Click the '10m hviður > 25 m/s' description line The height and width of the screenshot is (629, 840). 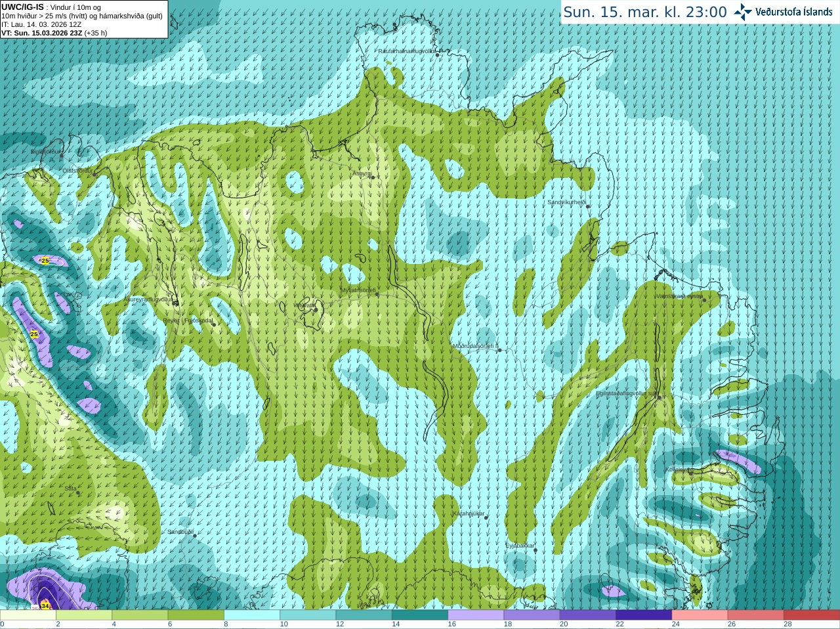[82, 16]
